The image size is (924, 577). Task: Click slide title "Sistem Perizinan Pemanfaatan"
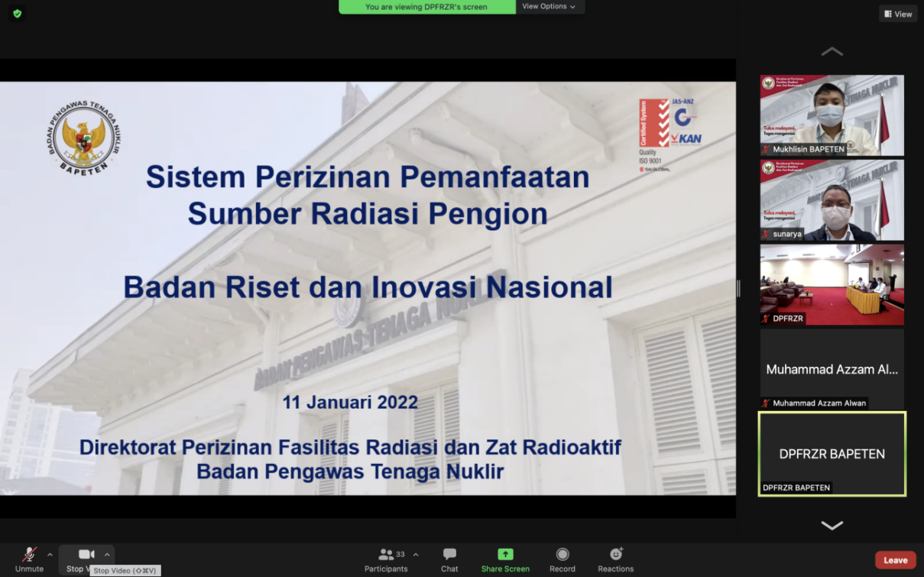click(368, 177)
